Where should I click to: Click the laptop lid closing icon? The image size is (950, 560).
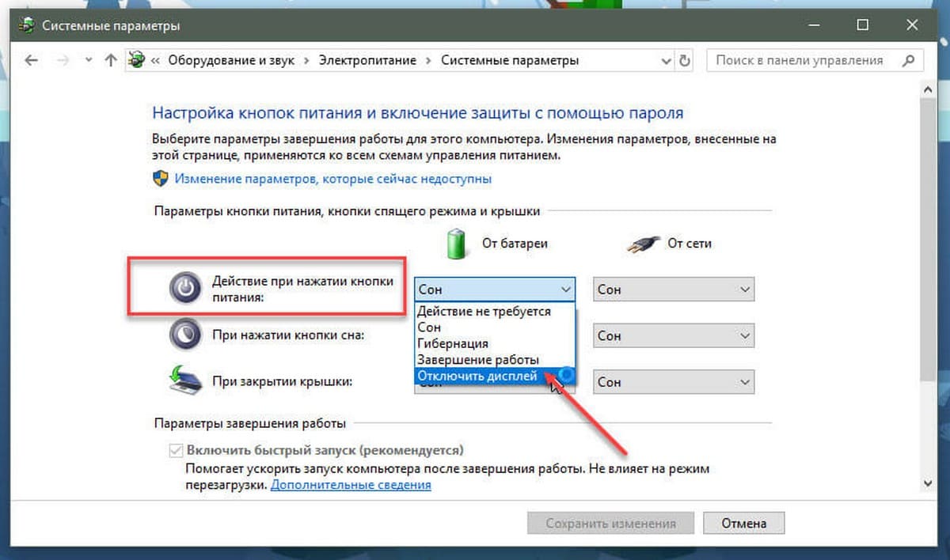pos(186,380)
